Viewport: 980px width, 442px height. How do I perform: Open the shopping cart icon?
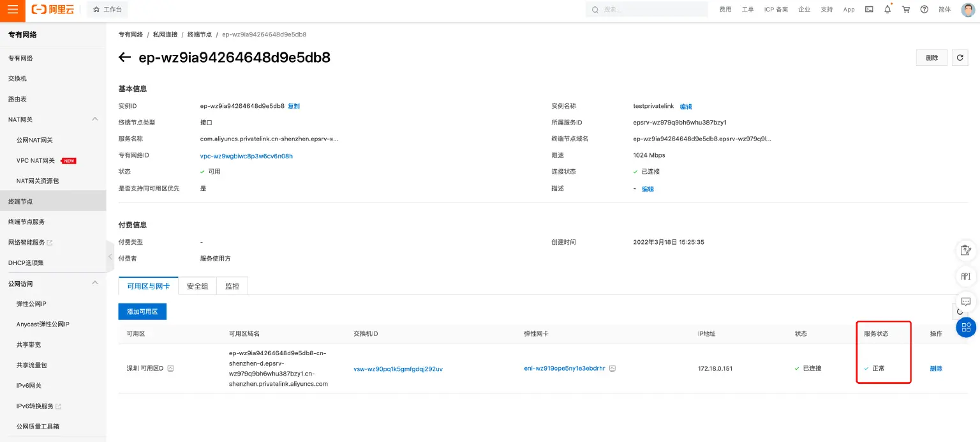(905, 10)
